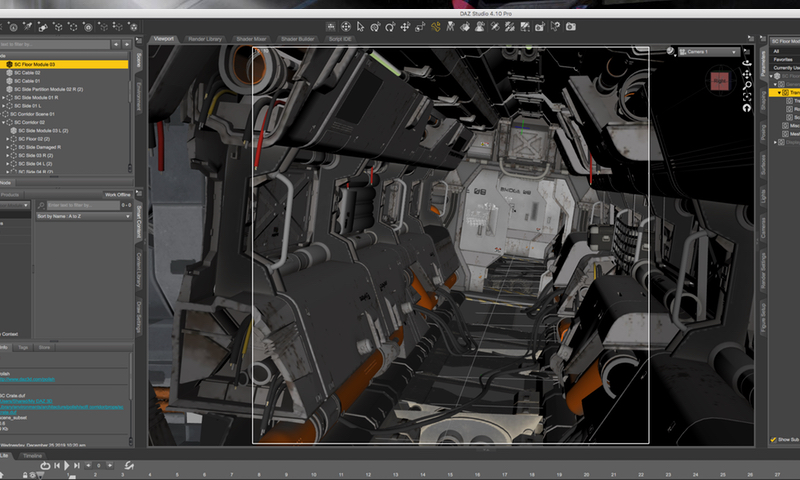The width and height of the screenshot is (800, 480).
Task: Toggle the Work Offline button
Action: pyautogui.click(x=117, y=195)
